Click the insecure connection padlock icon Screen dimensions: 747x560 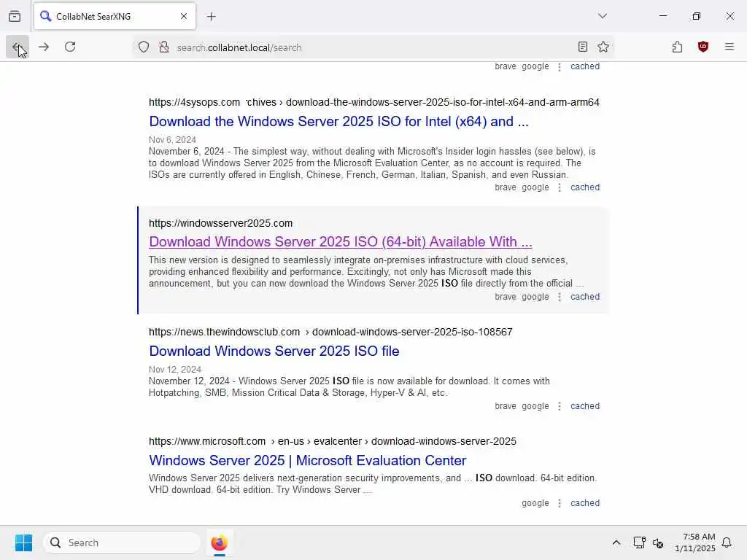click(164, 47)
